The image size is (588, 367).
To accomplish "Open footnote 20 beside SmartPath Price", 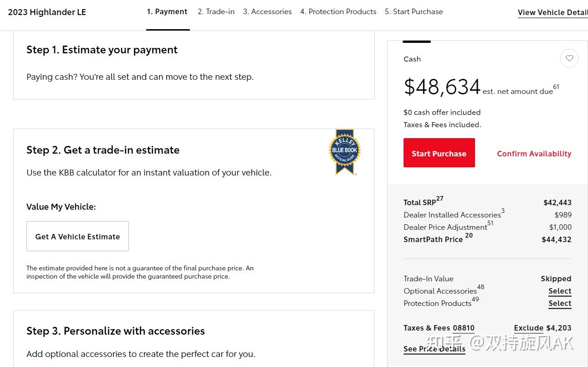I will [469, 236].
